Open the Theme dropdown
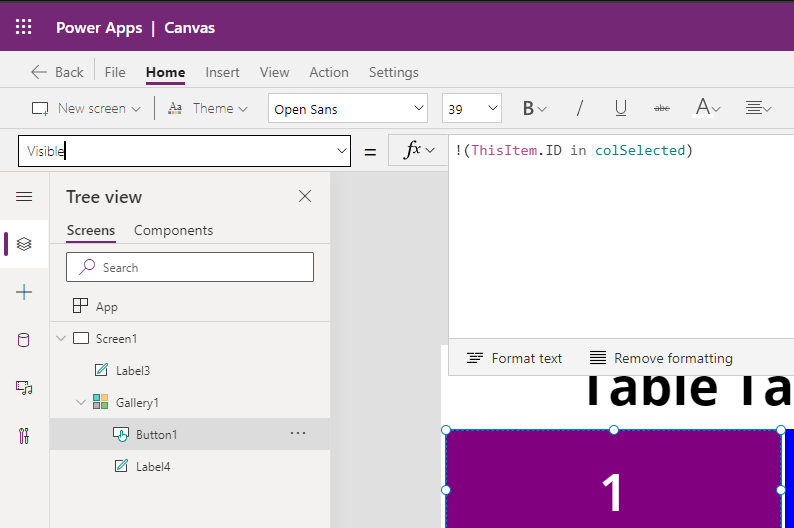 coord(208,108)
